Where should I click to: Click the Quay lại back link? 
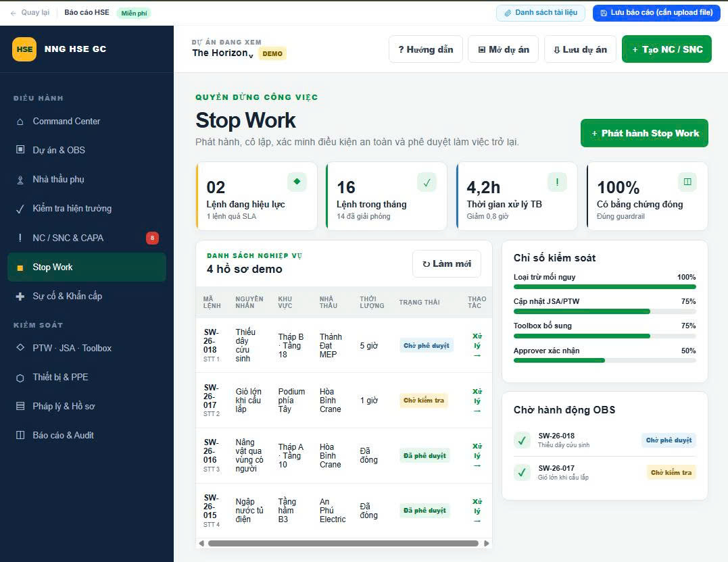tap(30, 13)
